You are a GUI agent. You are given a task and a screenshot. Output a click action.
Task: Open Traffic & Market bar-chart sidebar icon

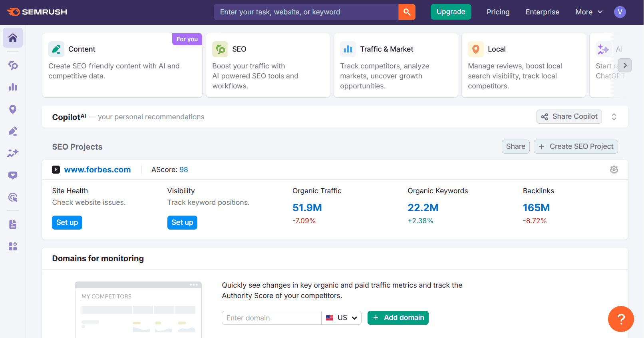click(x=13, y=87)
